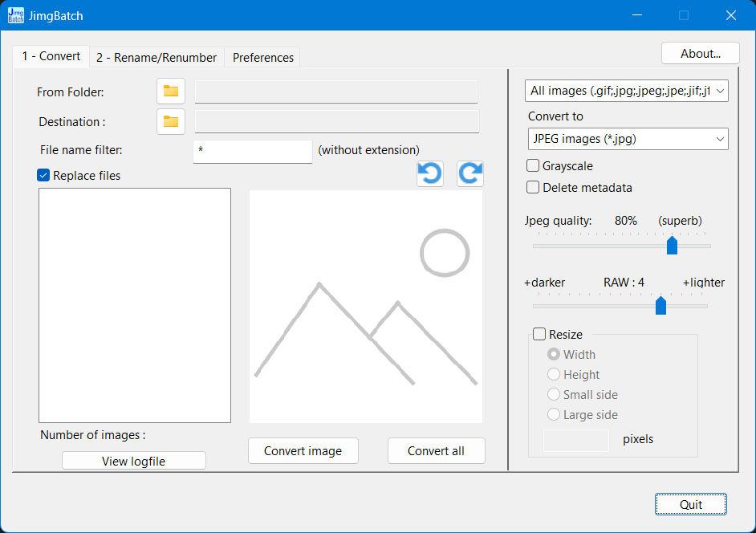Uncheck the Replace files checkbox
This screenshot has width=756, height=533.
point(44,175)
